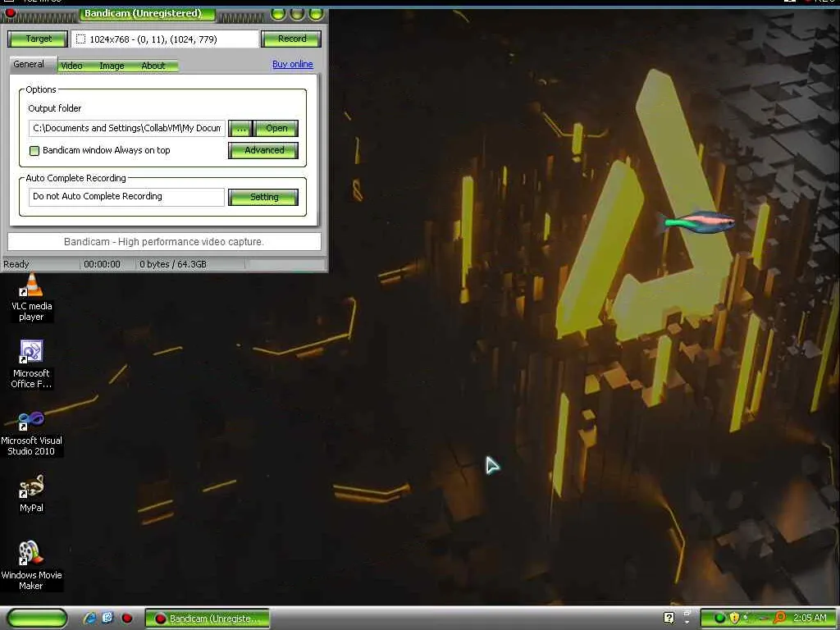Click the Bandicam (Unregiste... taskbar button
Screen dimensions: 840x630
pos(208,619)
